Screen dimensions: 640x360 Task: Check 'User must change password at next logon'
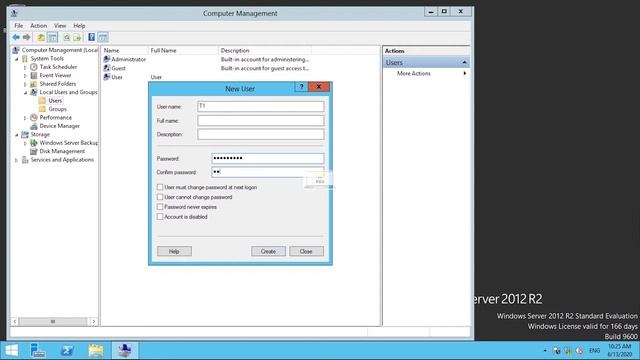click(160, 187)
